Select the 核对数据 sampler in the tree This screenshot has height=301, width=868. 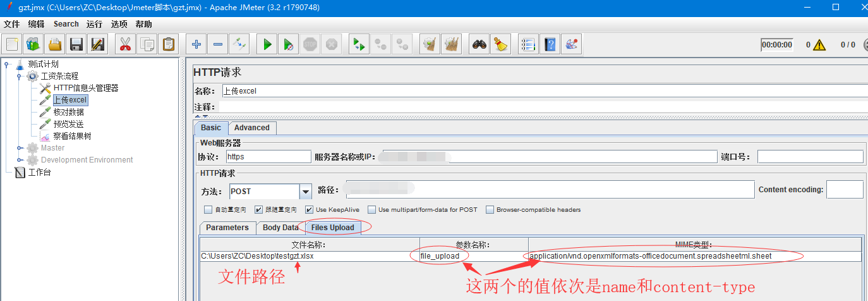pos(69,112)
